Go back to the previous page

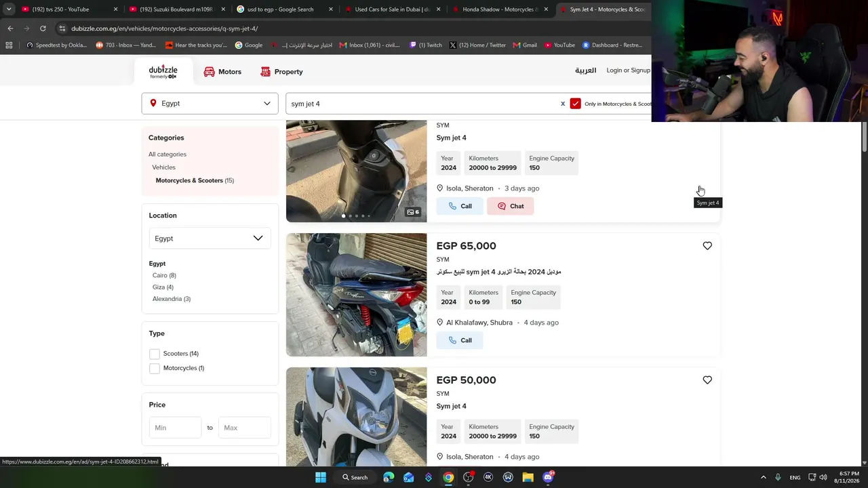[10, 28]
